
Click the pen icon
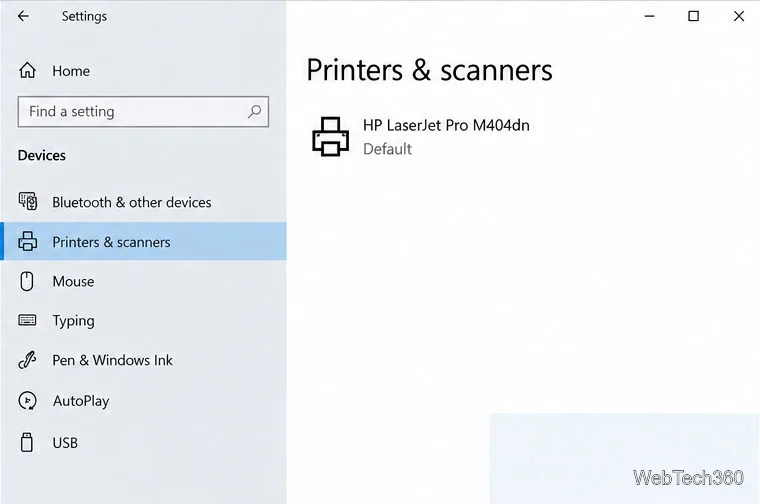27,360
